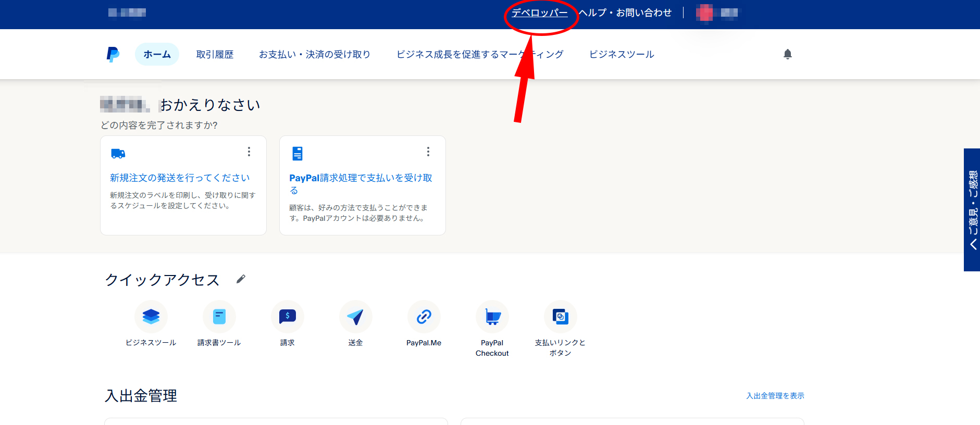980x425 pixels.
Task: Click the PayPal logo icon
Action: [x=113, y=54]
